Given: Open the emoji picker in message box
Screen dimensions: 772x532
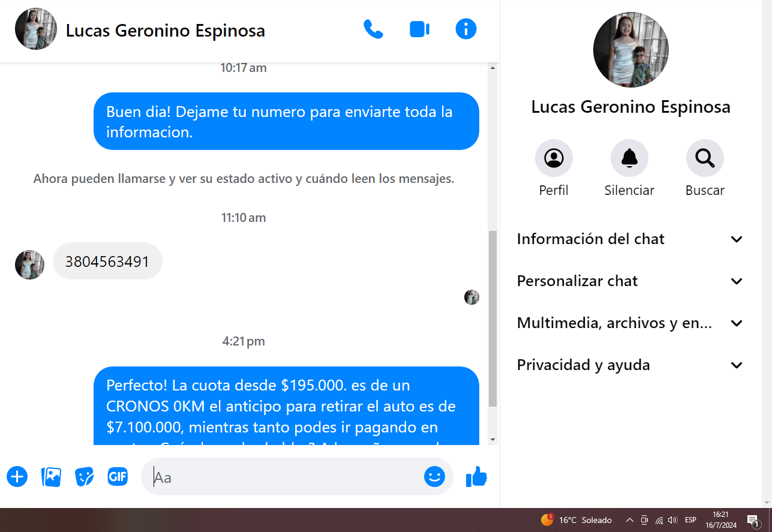Looking at the screenshot, I should pos(434,477).
